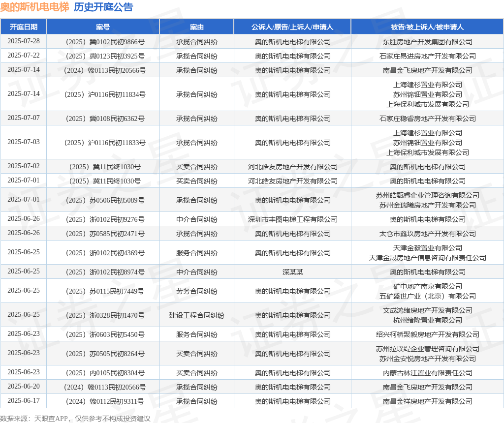
Task: Click plaintiff 深圳市丰图电梯工程有限公司
Action: pos(292,219)
